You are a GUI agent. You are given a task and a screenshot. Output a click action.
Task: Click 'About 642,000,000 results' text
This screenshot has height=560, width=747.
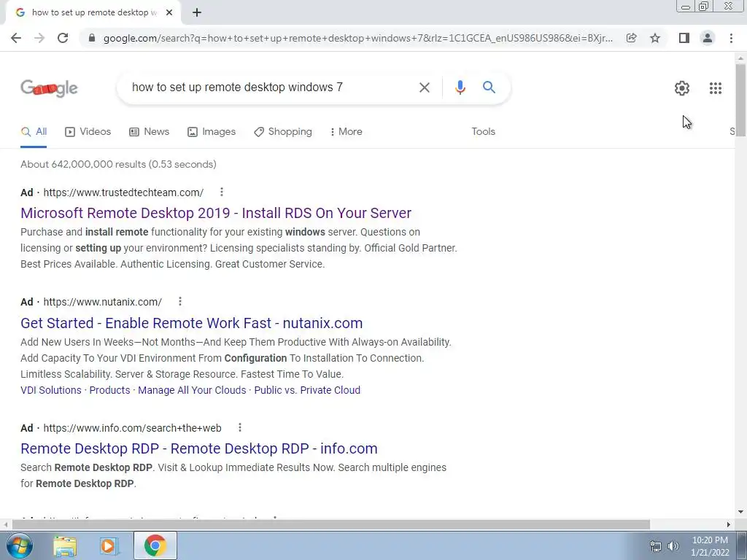point(118,164)
